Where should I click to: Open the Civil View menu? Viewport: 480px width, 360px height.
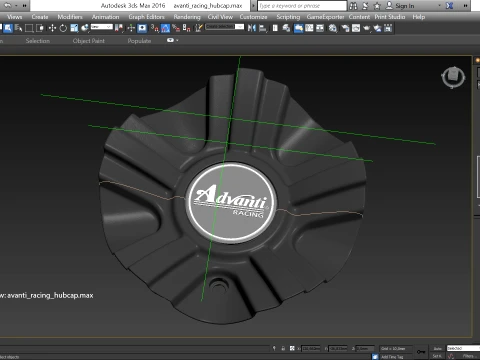pyautogui.click(x=220, y=17)
